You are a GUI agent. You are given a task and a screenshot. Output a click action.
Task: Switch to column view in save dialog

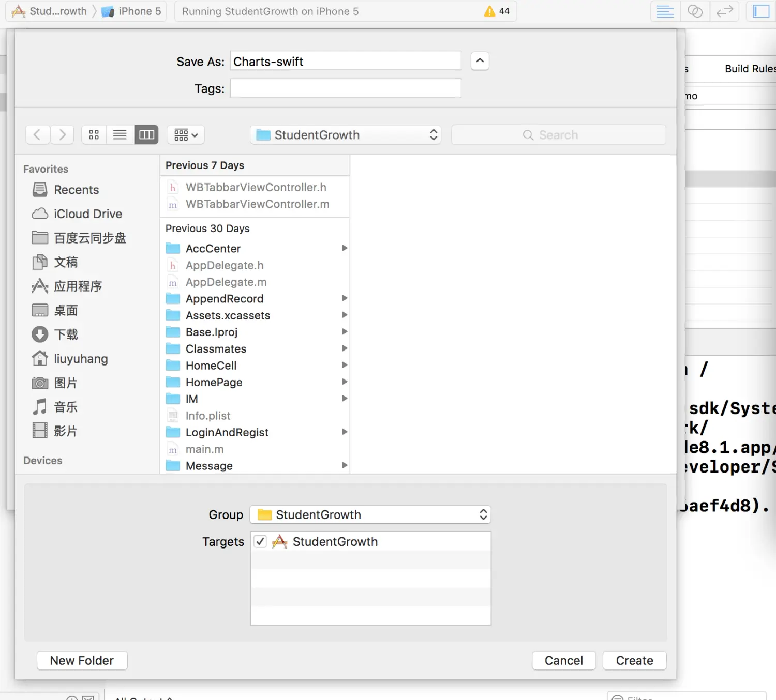(x=146, y=135)
